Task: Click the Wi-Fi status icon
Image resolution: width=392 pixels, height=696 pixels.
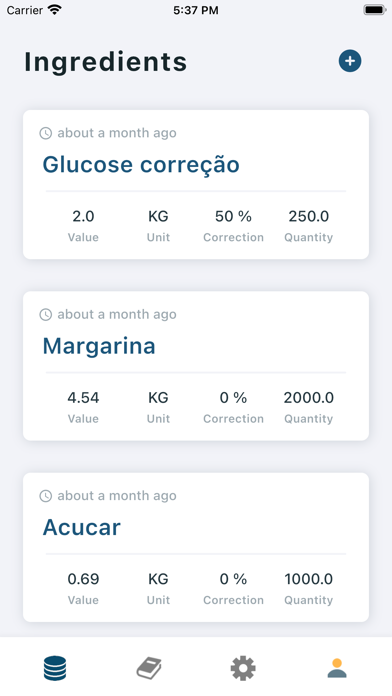Action: (55, 10)
